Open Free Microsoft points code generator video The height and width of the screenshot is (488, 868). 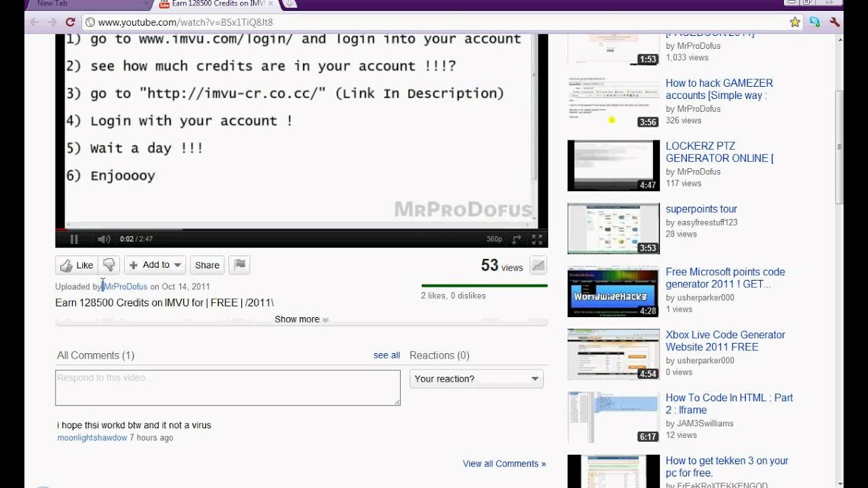[726, 278]
